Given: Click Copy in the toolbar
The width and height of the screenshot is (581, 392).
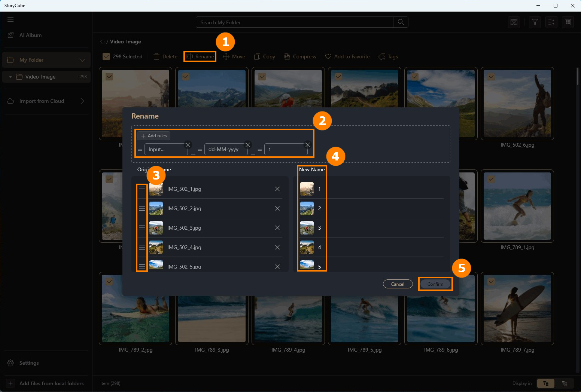Looking at the screenshot, I should [x=264, y=56].
